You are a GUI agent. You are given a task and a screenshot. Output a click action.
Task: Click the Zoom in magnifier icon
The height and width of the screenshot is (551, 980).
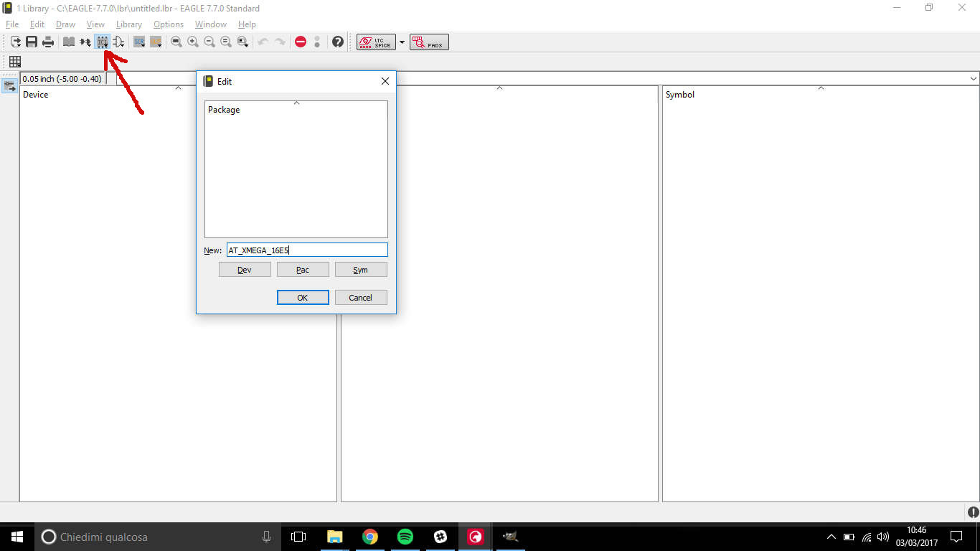(193, 42)
